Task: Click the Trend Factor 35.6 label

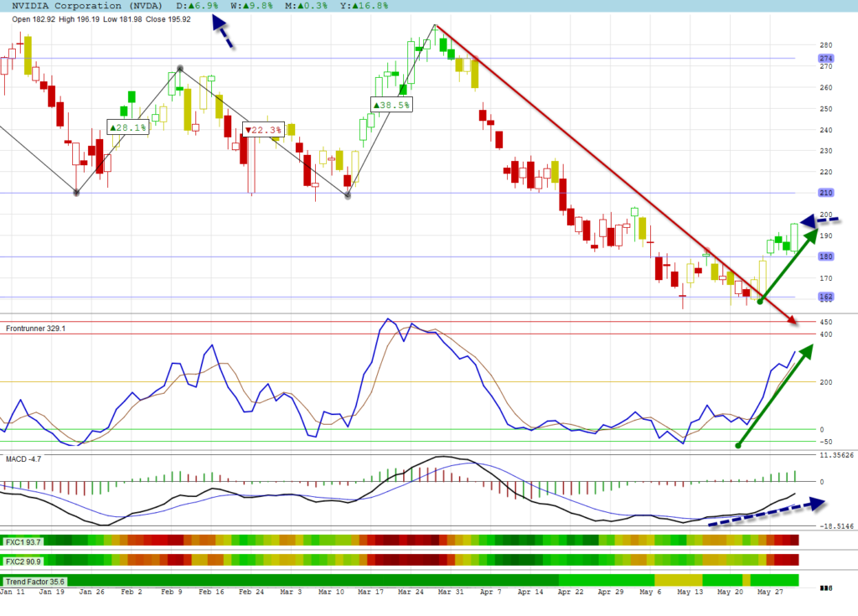Action: (34, 582)
